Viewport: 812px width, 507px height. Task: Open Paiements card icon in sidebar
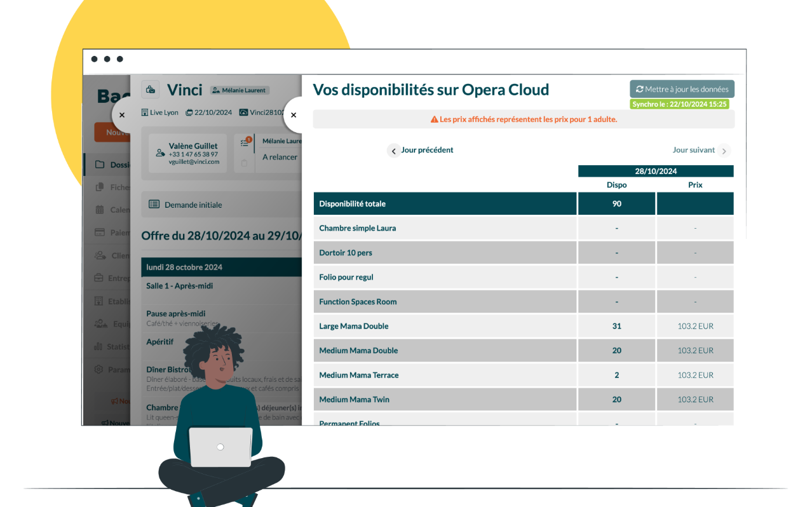100,233
